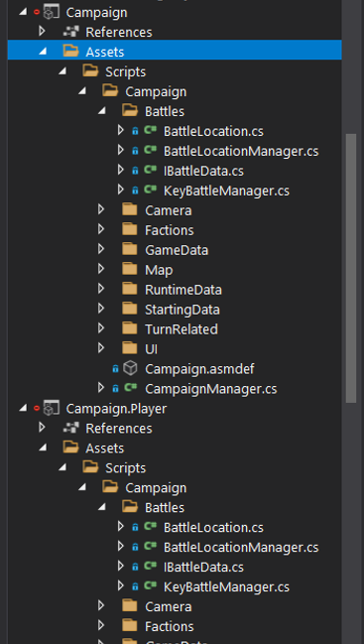Screen dimensions: 364x644
Task: Expand the RuntimeData folder arrow
Action: tap(101, 289)
